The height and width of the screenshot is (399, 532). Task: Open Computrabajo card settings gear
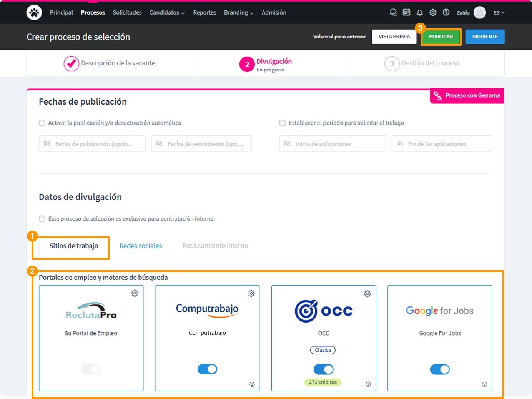(x=251, y=294)
